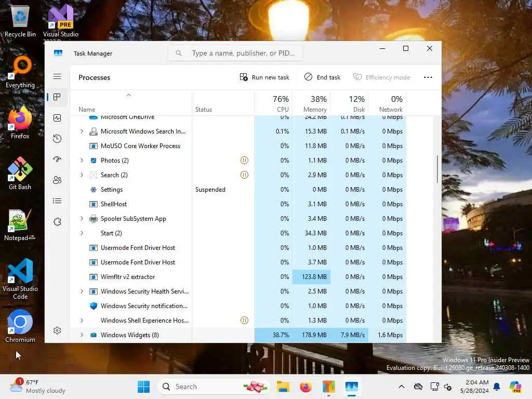Select the ShellHost process row
Screen dimensions: 532x399
click(238, 204)
